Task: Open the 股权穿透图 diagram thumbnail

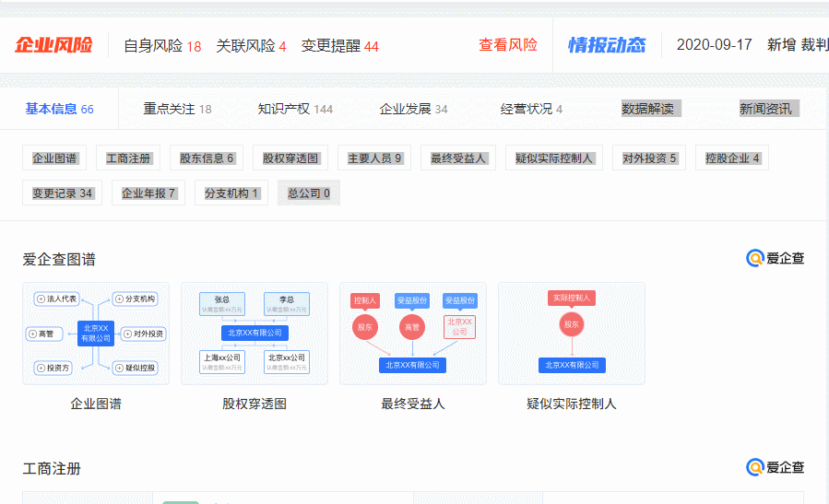Action: click(x=255, y=334)
